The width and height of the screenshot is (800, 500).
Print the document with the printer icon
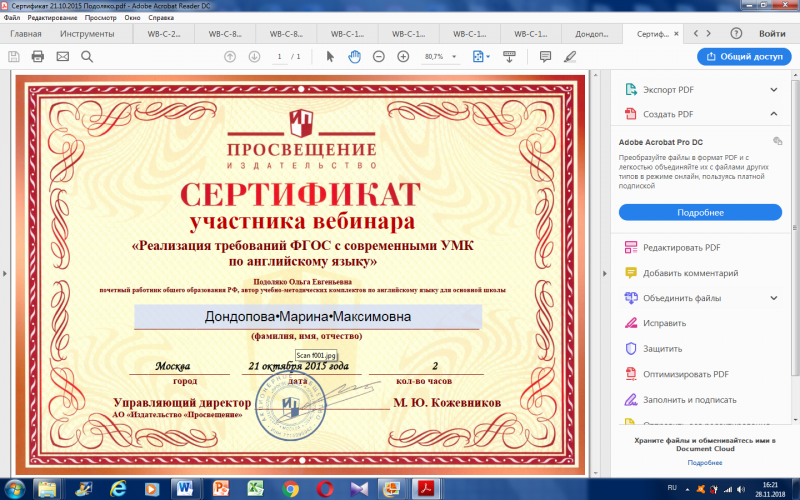click(38, 56)
